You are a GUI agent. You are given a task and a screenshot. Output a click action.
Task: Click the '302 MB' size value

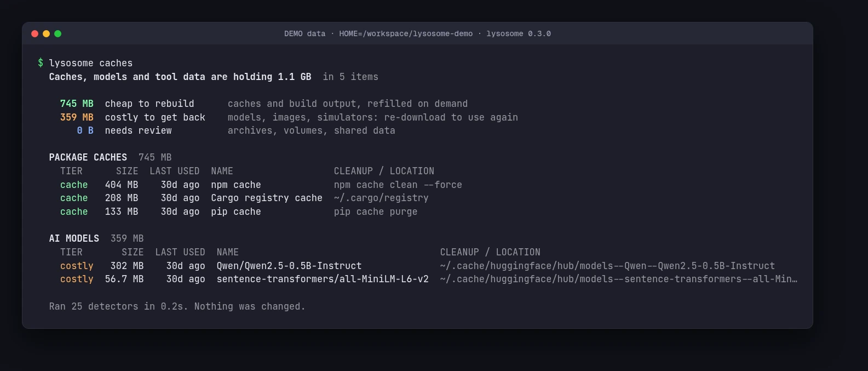click(127, 266)
